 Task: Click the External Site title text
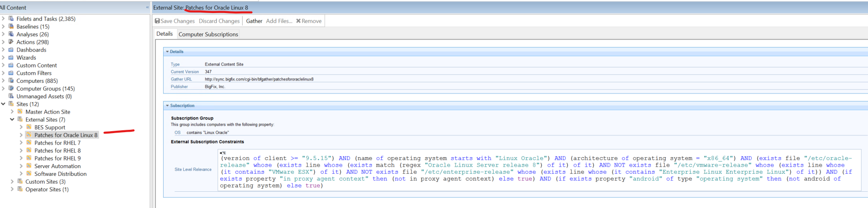201,7
